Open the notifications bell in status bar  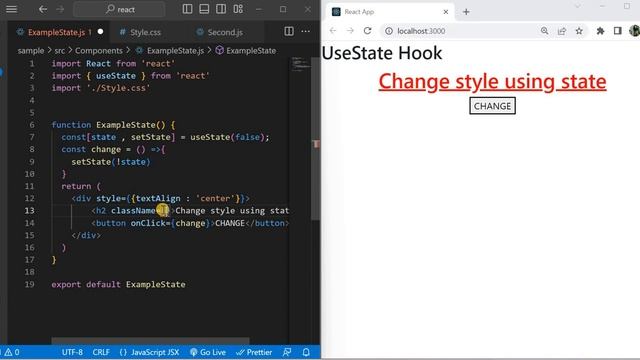point(306,352)
